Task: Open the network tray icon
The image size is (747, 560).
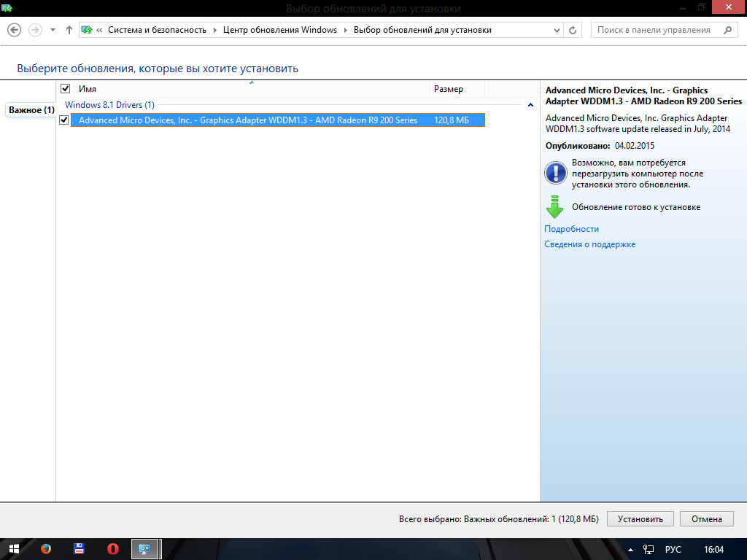Action: pos(649,550)
